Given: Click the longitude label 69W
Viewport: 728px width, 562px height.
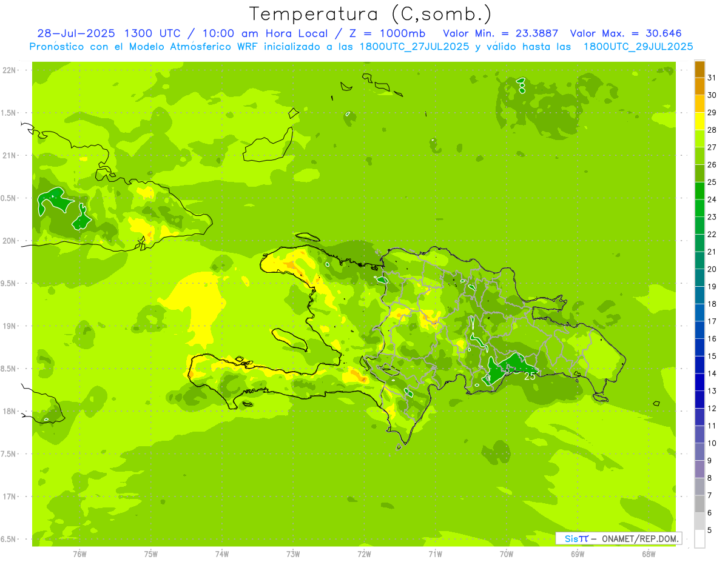Looking at the screenshot, I should (x=578, y=554).
